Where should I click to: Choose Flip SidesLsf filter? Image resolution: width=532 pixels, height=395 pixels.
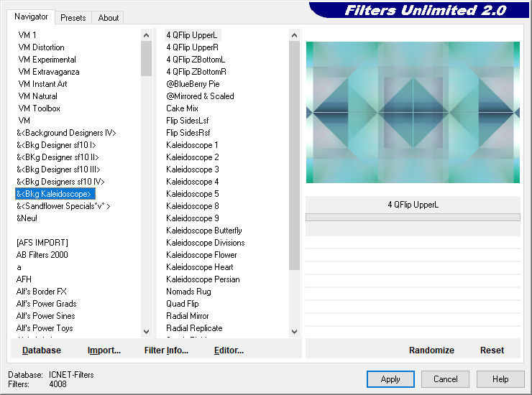[x=188, y=121]
